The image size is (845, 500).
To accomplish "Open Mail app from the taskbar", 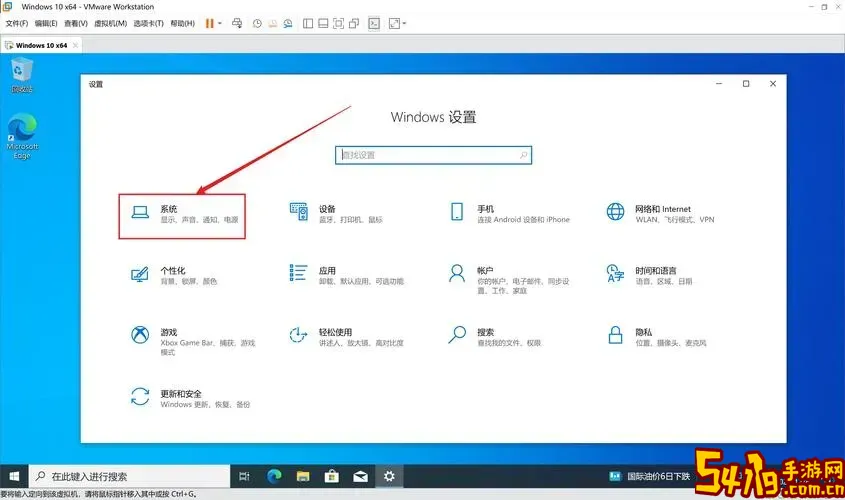I will [360, 476].
